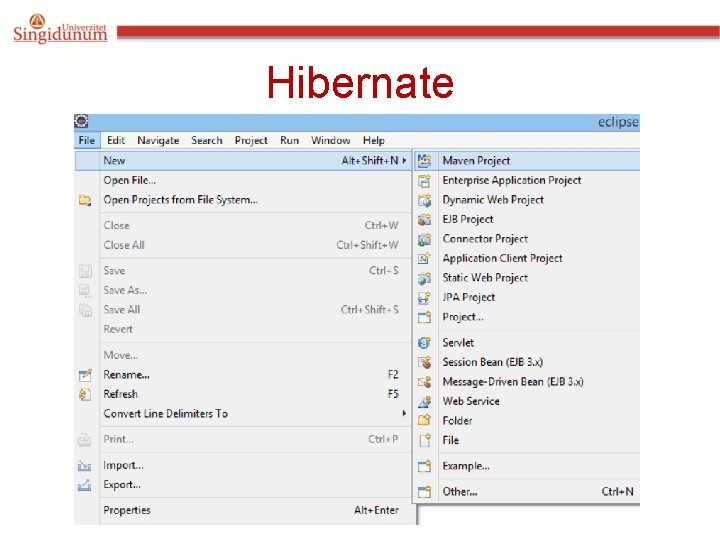Click the Application Client Project icon

425,259
